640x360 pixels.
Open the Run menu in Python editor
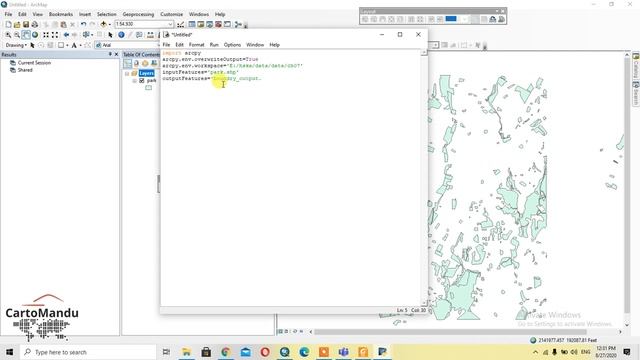(214, 45)
